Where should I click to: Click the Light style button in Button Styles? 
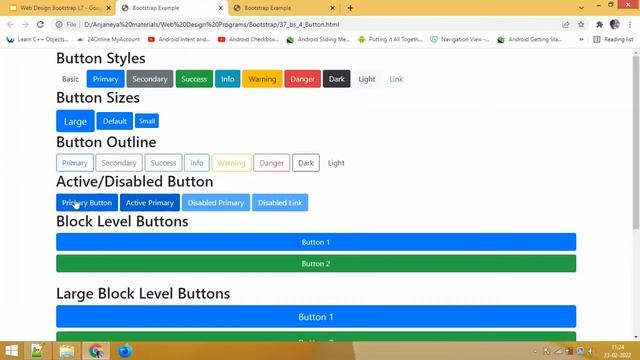coord(367,79)
